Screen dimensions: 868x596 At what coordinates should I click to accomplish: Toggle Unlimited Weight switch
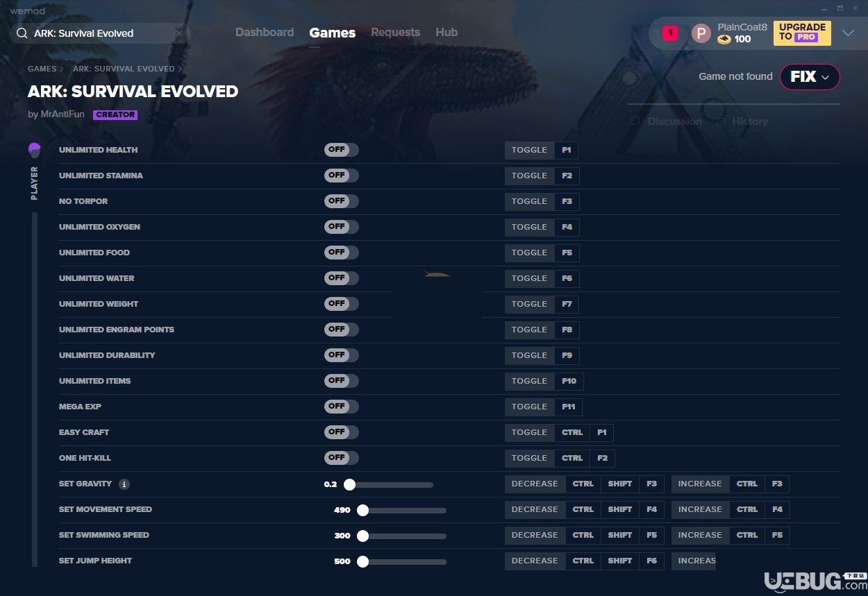341,304
